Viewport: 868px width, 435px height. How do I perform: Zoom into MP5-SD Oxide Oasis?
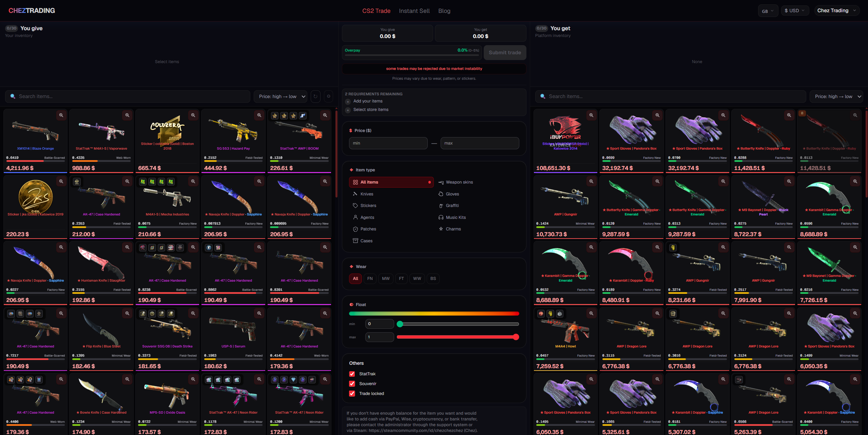point(193,379)
